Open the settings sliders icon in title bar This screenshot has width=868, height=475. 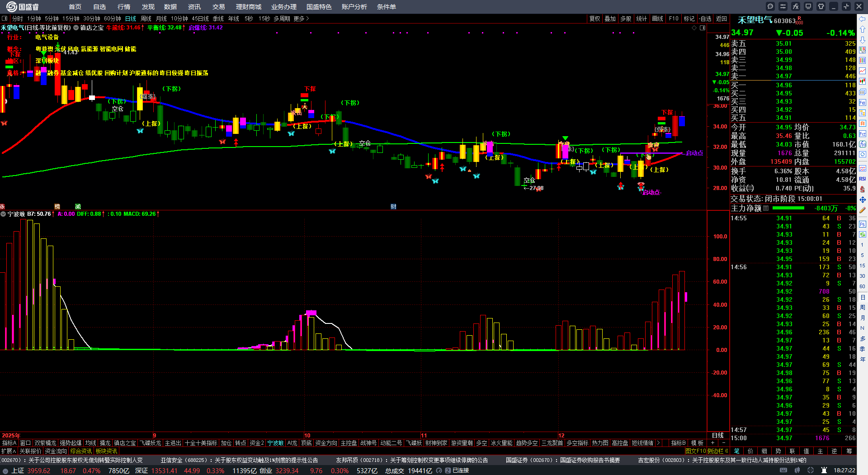tap(783, 6)
